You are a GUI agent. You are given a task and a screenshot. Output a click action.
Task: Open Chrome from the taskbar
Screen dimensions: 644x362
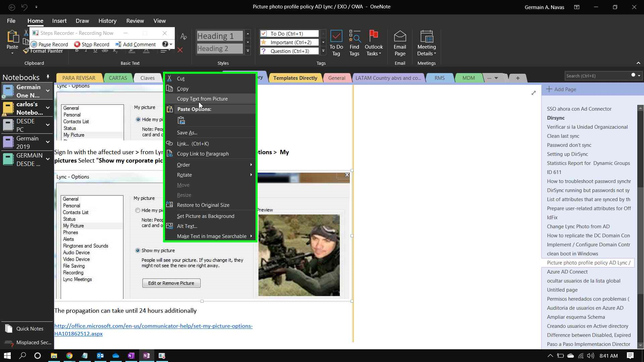[69, 356]
